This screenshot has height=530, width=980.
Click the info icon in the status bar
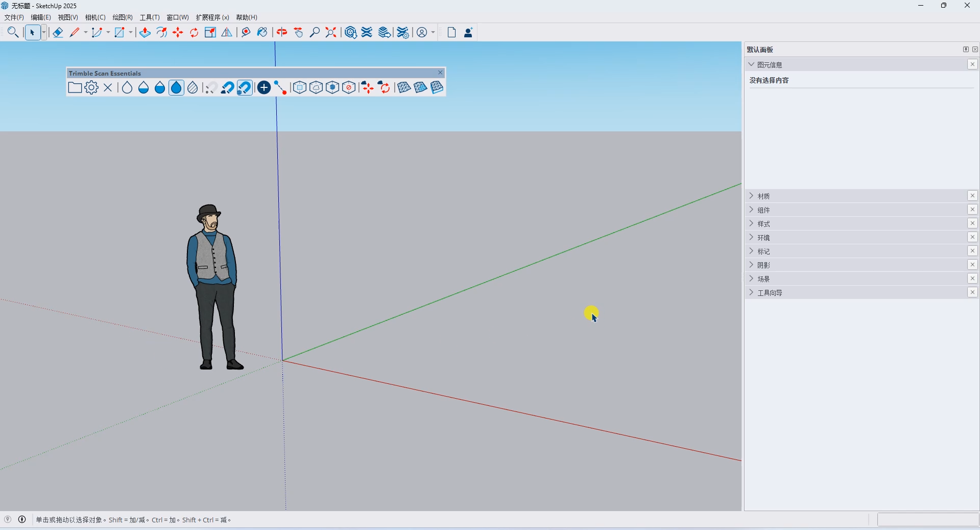(22, 519)
